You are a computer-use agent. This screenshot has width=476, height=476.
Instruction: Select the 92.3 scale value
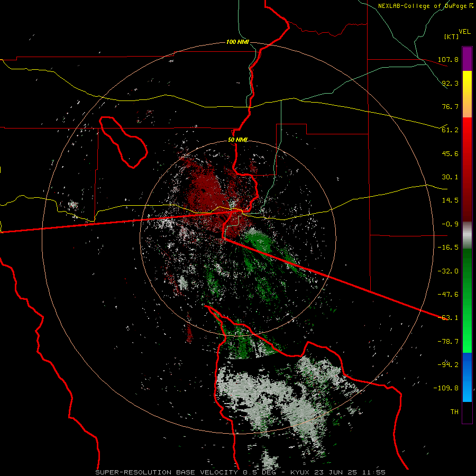(450, 83)
